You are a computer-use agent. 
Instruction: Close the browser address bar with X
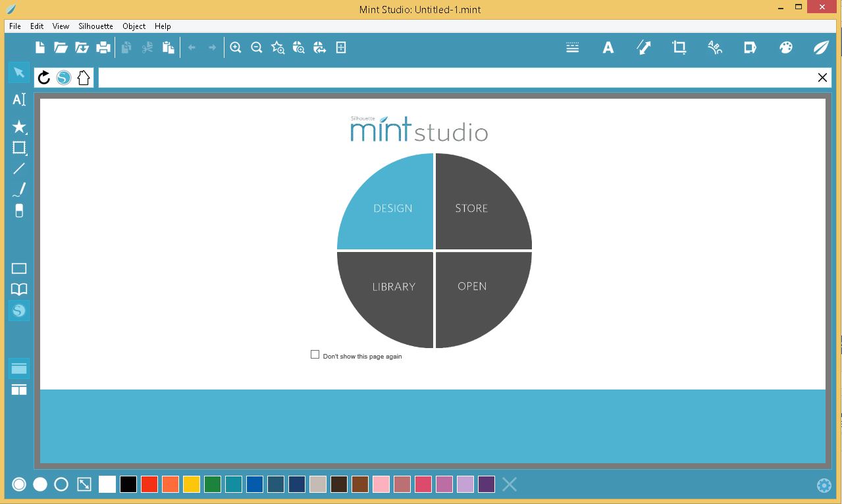822,78
